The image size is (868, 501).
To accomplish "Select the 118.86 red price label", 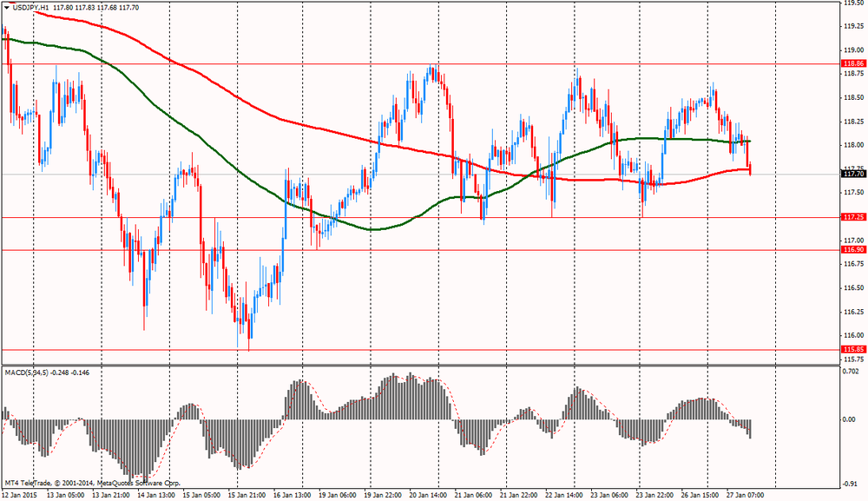I will click(853, 63).
